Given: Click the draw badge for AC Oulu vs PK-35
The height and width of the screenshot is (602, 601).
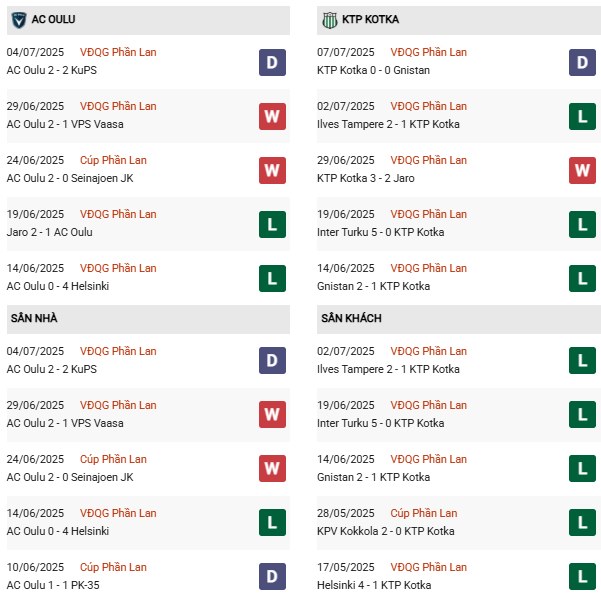Looking at the screenshot, I should tap(272, 578).
